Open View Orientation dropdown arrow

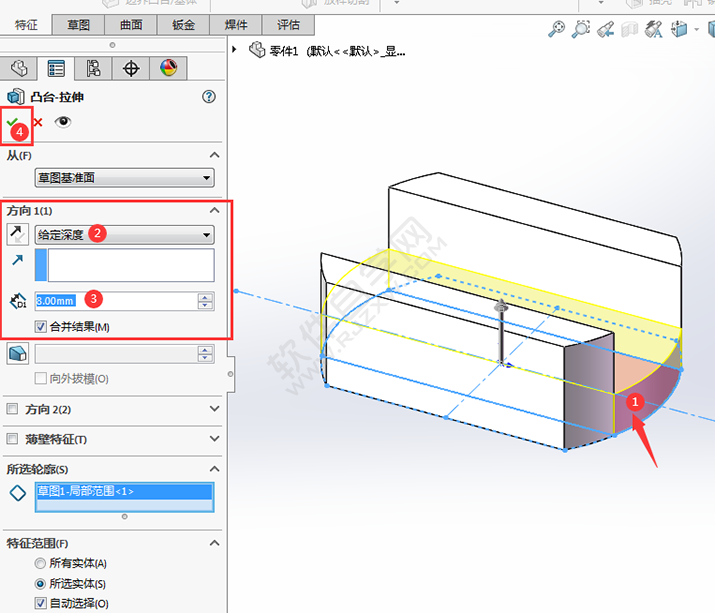[x=696, y=30]
